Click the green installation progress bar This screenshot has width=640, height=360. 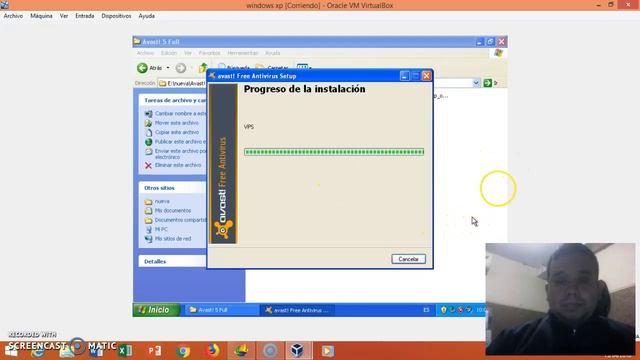click(x=334, y=152)
